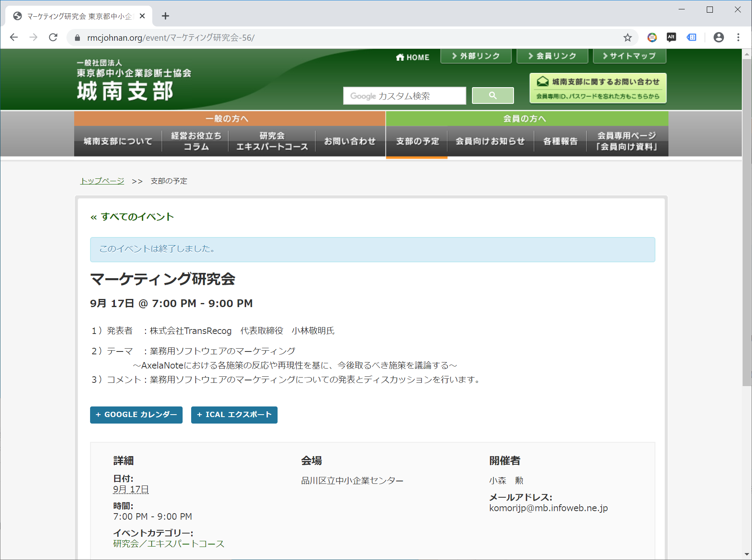Open 外部リンク chevron button
Screen dimensions: 752x560
coord(476,56)
